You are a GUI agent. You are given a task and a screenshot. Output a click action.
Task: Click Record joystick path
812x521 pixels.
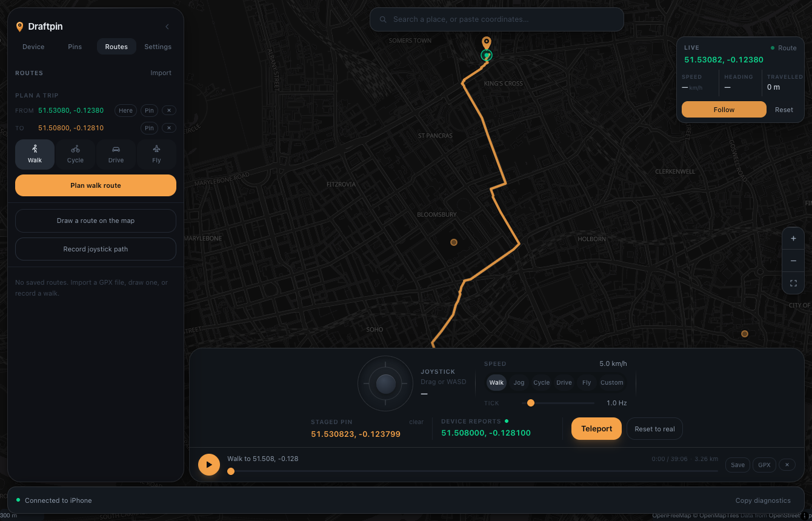pyautogui.click(x=96, y=249)
